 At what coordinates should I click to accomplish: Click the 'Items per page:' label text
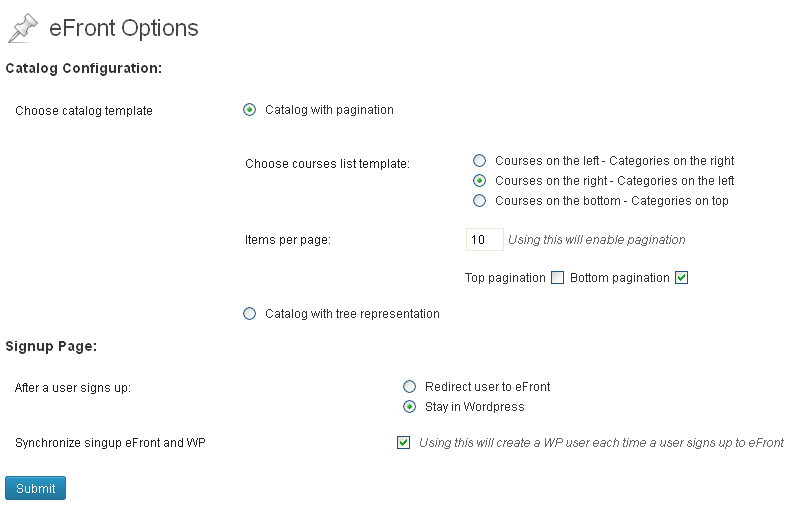[287, 240]
